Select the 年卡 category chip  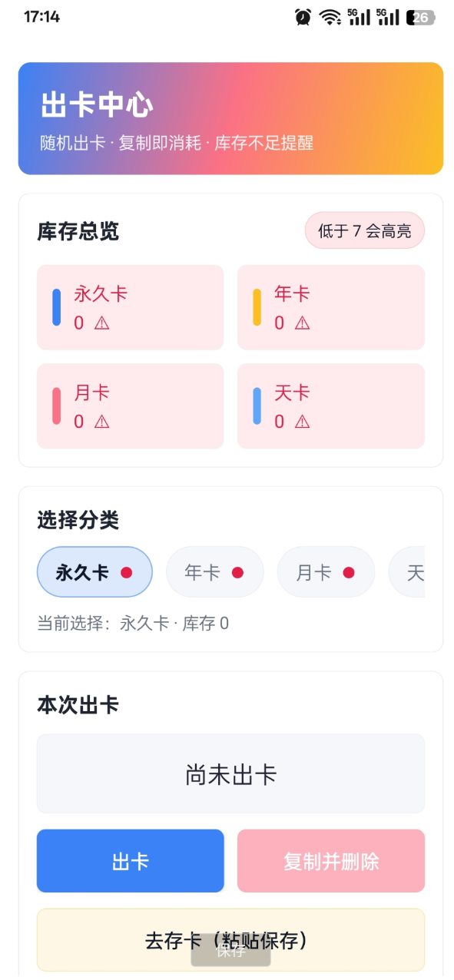click(215, 571)
